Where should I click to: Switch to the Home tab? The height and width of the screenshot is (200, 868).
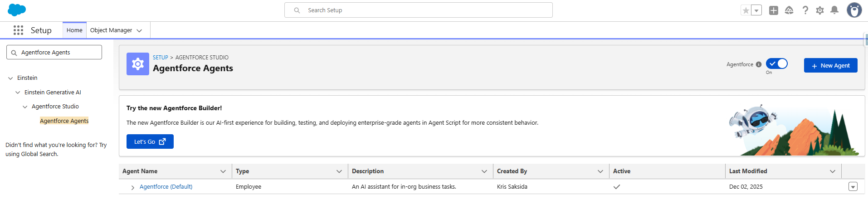point(74,30)
